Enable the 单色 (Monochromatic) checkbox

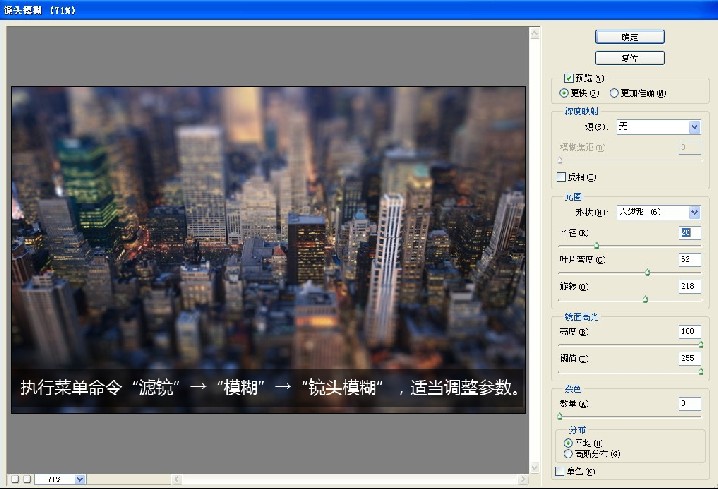click(560, 470)
